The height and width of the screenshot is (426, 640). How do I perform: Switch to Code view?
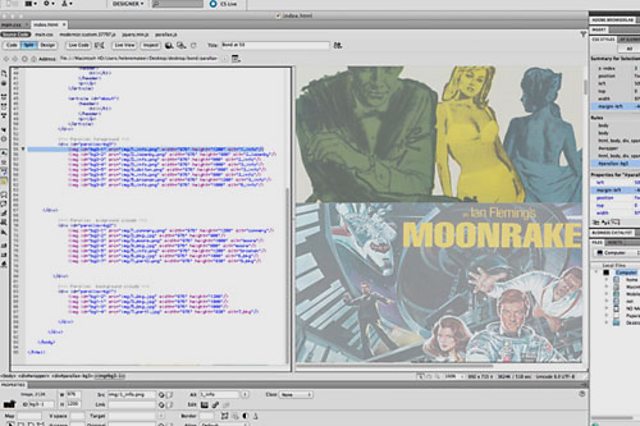pos(12,45)
